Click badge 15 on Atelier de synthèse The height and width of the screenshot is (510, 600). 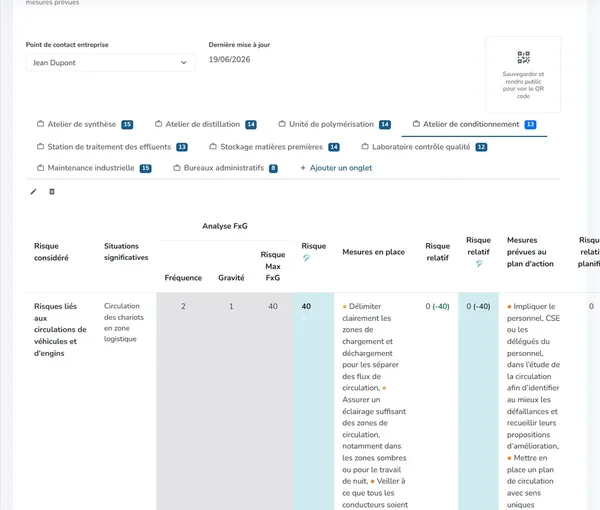pyautogui.click(x=127, y=124)
